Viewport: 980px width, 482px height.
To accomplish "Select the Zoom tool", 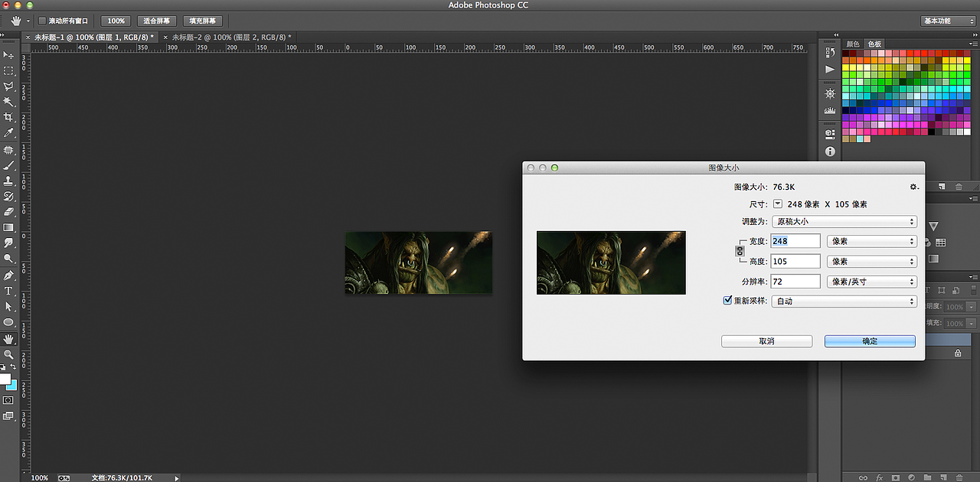I will click(x=8, y=355).
